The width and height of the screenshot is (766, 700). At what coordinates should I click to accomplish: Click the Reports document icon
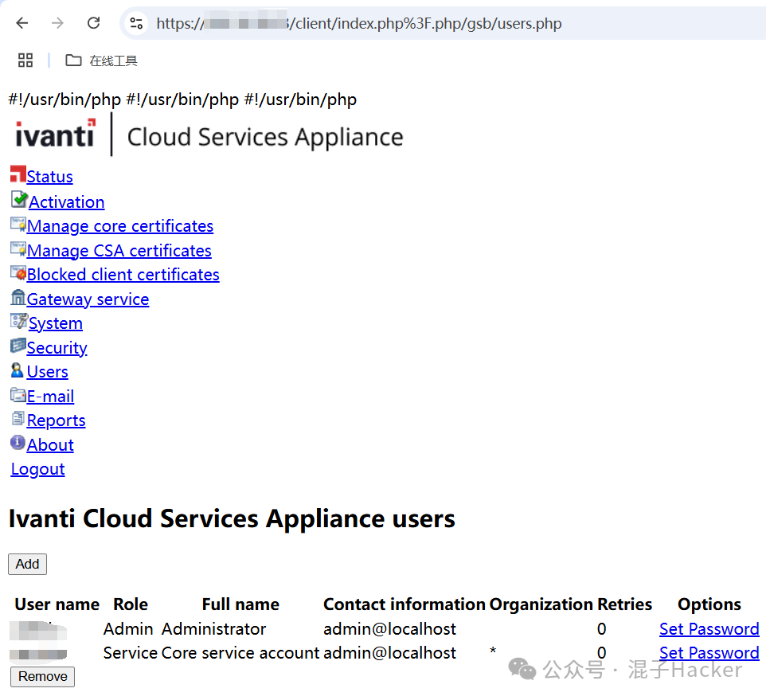point(18,418)
